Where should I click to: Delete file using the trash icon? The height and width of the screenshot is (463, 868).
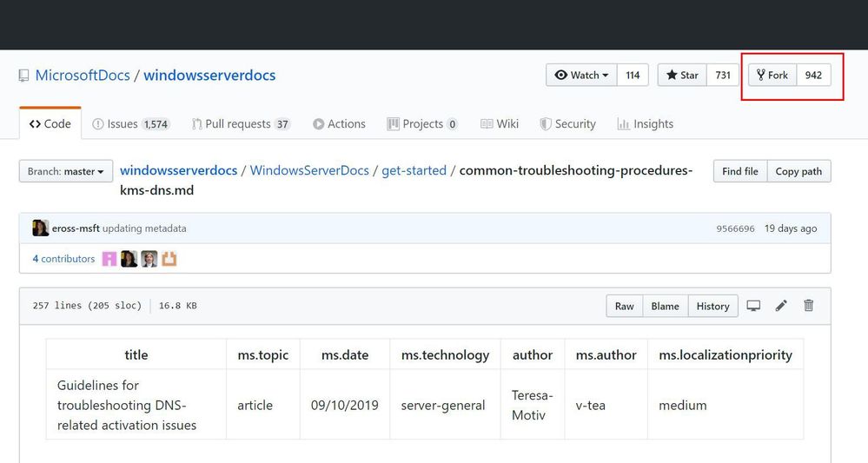pos(809,306)
